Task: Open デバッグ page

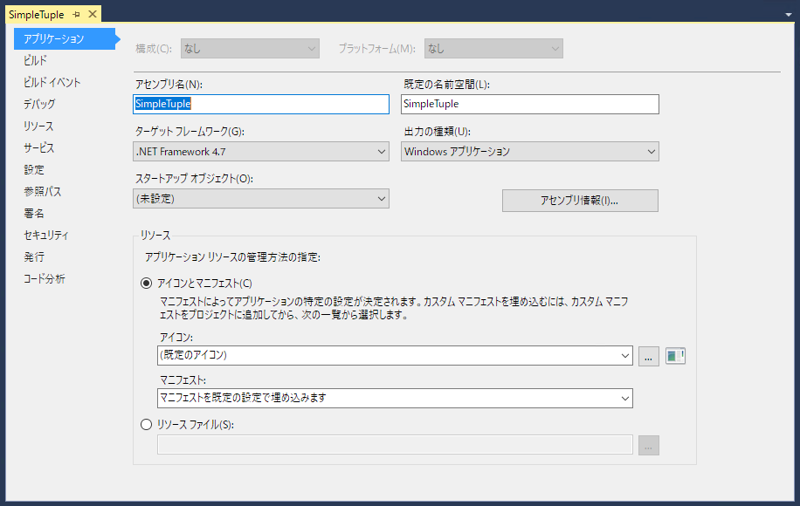Action: [x=39, y=104]
